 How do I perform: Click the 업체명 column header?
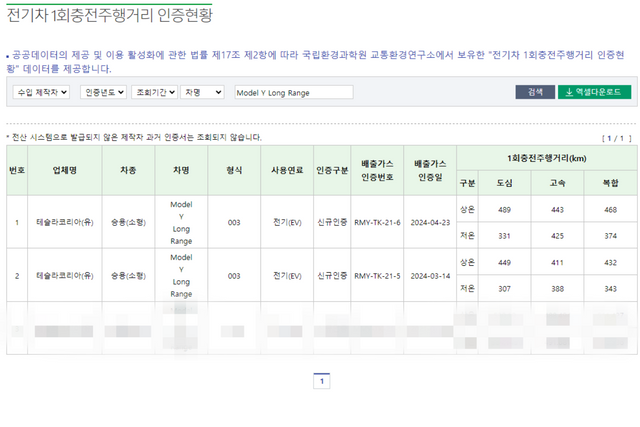(x=64, y=170)
